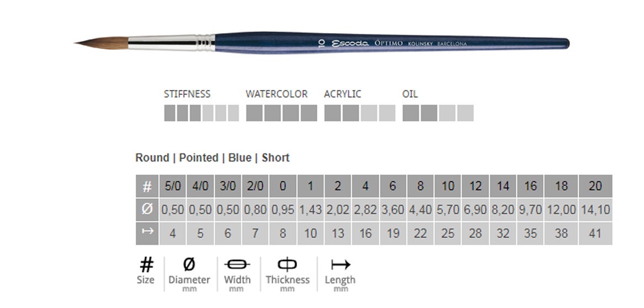Click the diameter symbol in table row header
The width and height of the screenshot is (644, 308).
pos(147,210)
